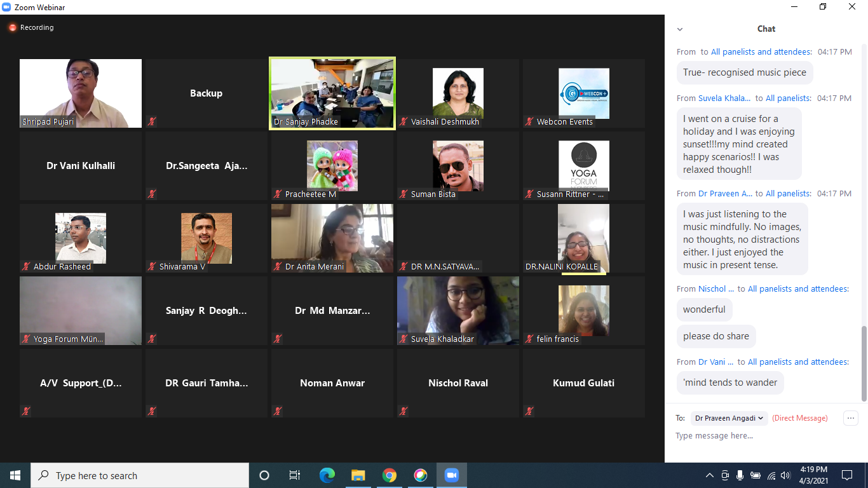Collapse the Chat panel chevron

(680, 29)
